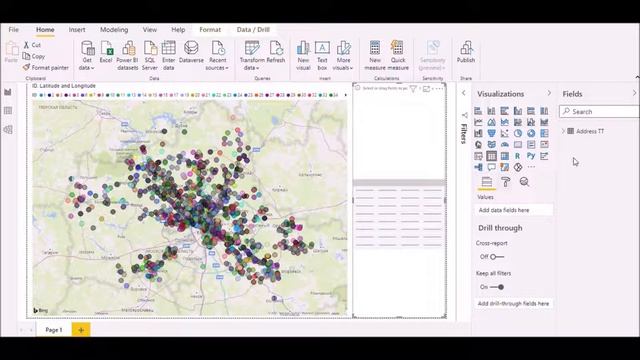Screen dimensions: 640x360
Task: Pick the Waterfall chart visual
Action: 478,133
